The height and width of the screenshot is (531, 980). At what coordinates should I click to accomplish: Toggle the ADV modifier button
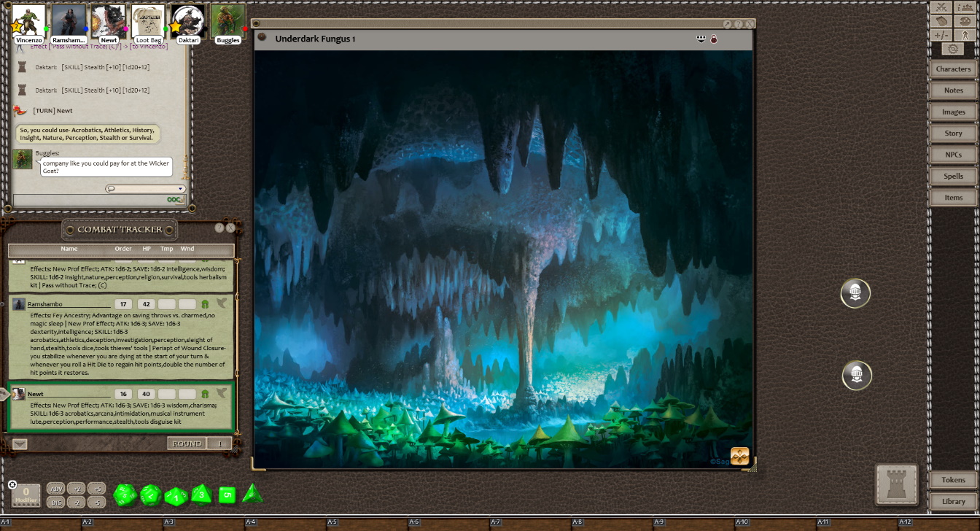click(55, 489)
